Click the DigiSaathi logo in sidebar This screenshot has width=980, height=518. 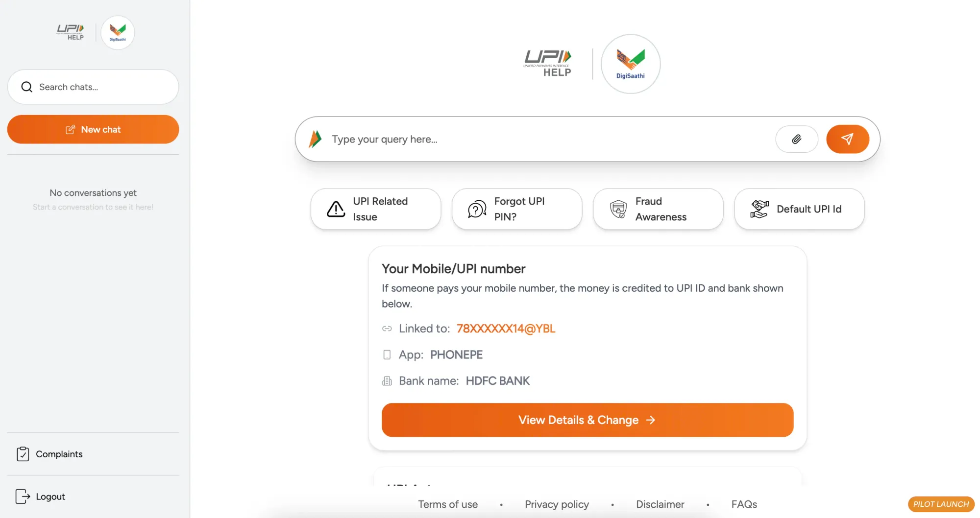[x=118, y=32]
